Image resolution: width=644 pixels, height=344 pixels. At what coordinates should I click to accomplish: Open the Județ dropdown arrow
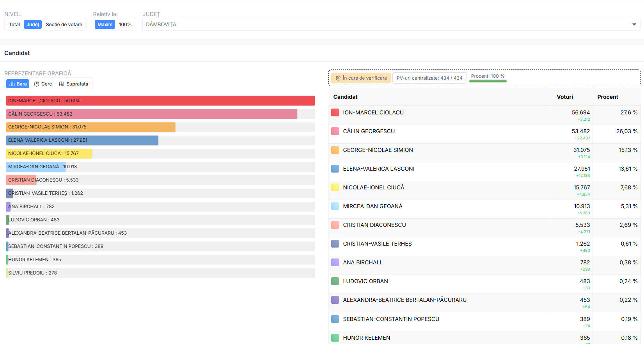634,25
